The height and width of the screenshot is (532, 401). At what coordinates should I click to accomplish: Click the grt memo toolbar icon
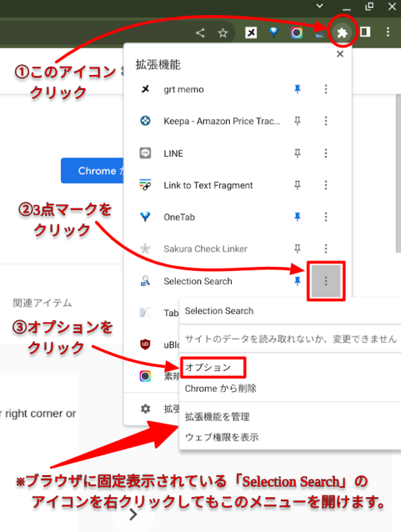click(x=251, y=33)
